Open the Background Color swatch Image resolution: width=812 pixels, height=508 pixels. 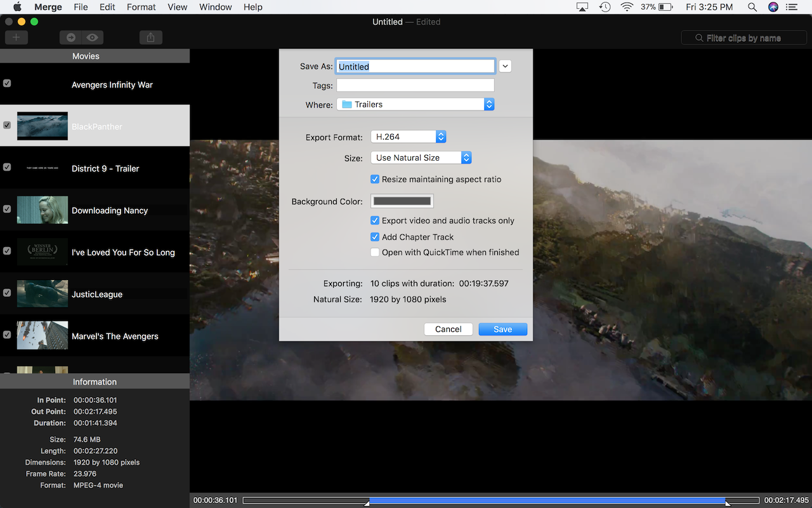(402, 201)
